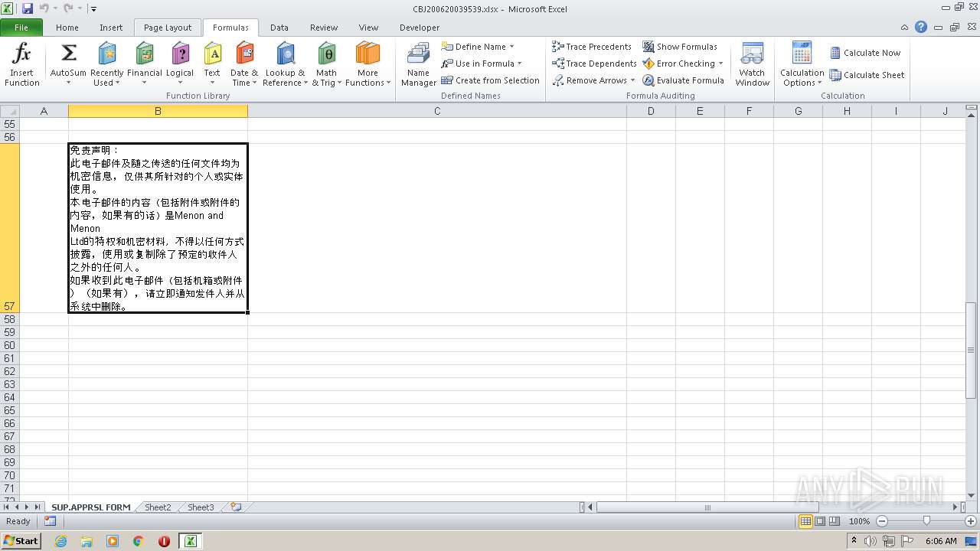Image resolution: width=980 pixels, height=551 pixels.
Task: Open Text functions book icon
Action: point(212,54)
